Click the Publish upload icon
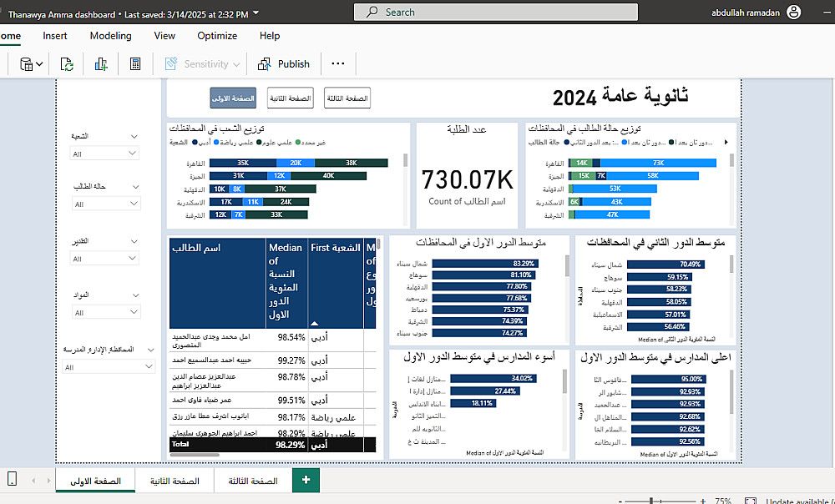This screenshot has width=835, height=504. (264, 64)
